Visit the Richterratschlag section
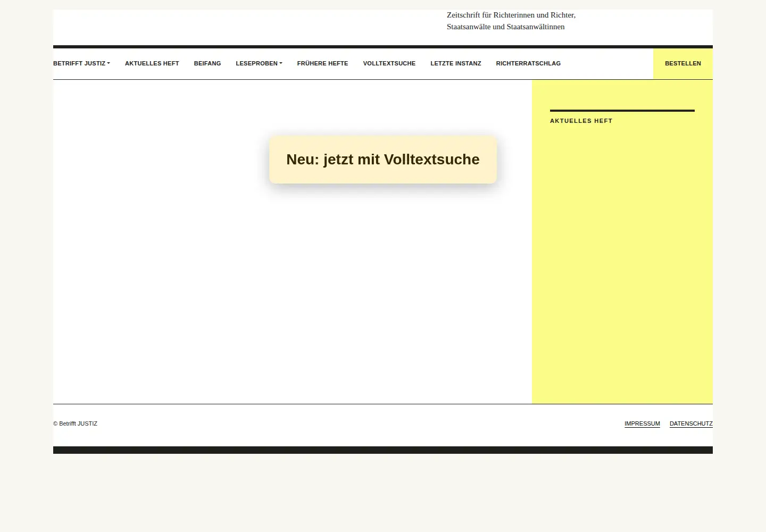The image size is (766, 532). click(528, 63)
